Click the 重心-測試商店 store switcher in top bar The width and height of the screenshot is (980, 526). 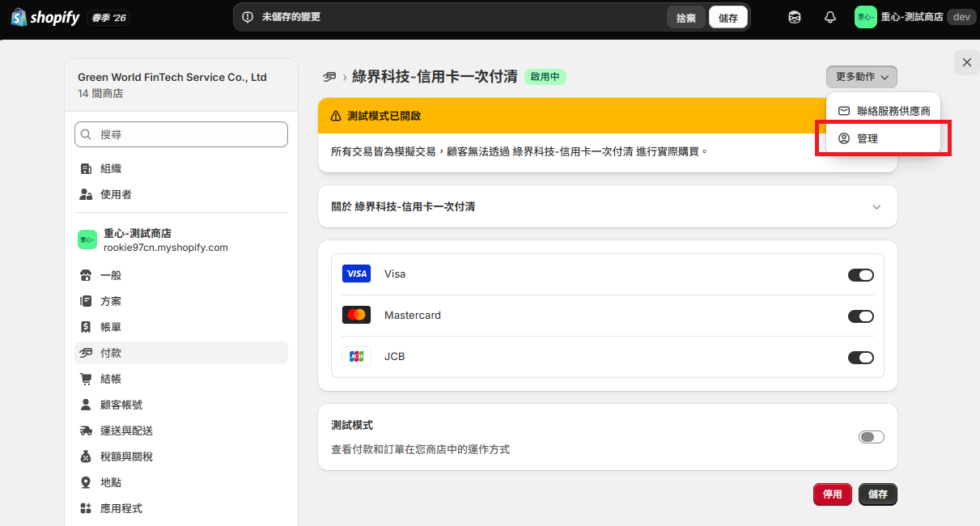click(915, 17)
